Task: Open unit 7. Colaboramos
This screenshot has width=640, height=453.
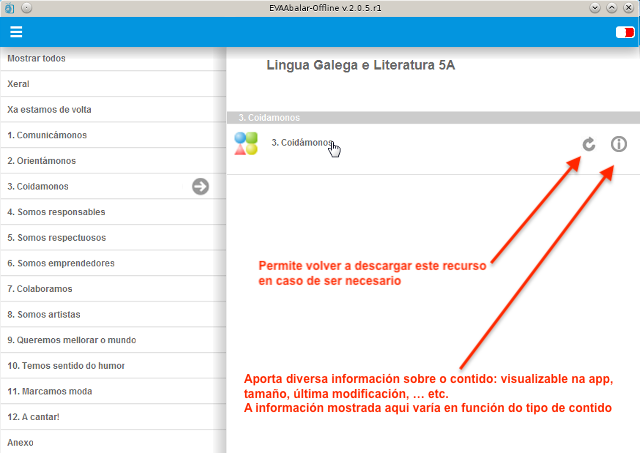Action: 40,289
